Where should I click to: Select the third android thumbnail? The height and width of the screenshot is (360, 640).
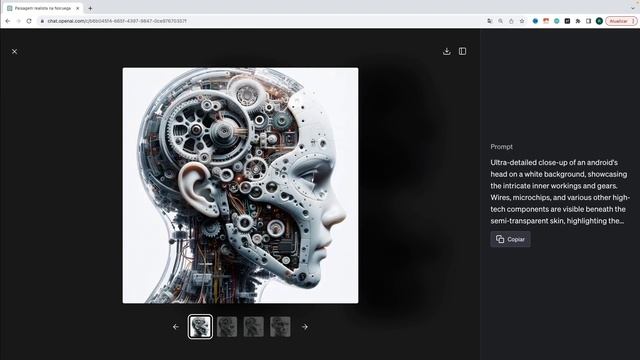click(x=253, y=327)
